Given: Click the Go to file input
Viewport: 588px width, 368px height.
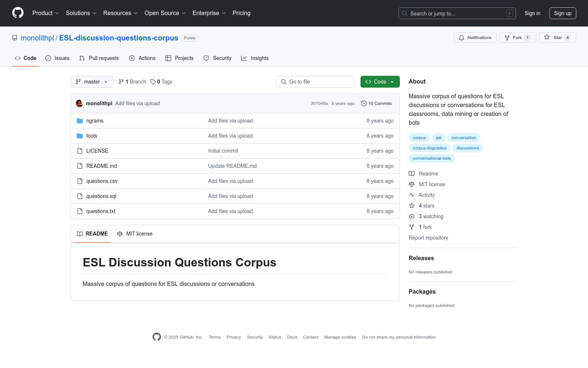Looking at the screenshot, I should tap(315, 82).
